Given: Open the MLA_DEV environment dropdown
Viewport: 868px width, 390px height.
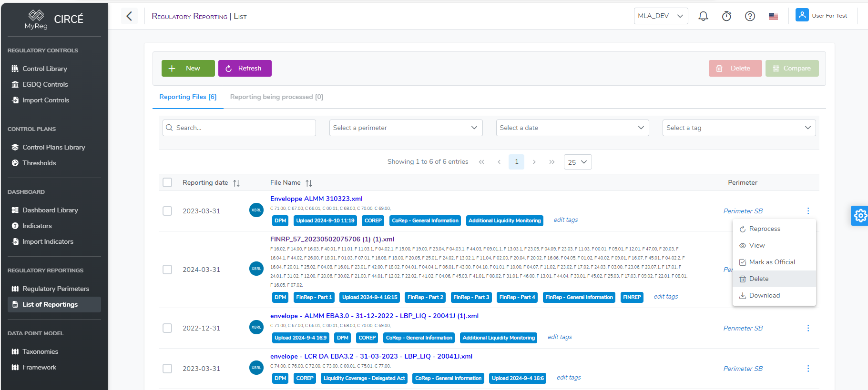Looking at the screenshot, I should click(x=660, y=16).
